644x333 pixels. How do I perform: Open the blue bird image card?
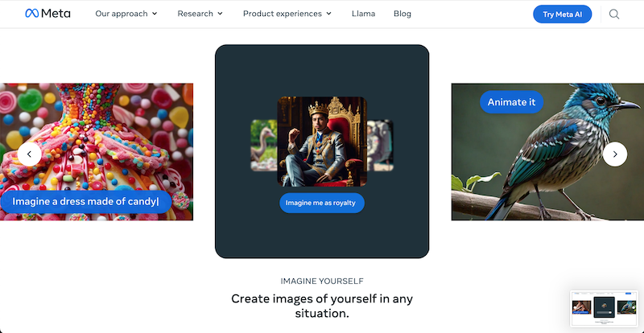click(x=547, y=152)
